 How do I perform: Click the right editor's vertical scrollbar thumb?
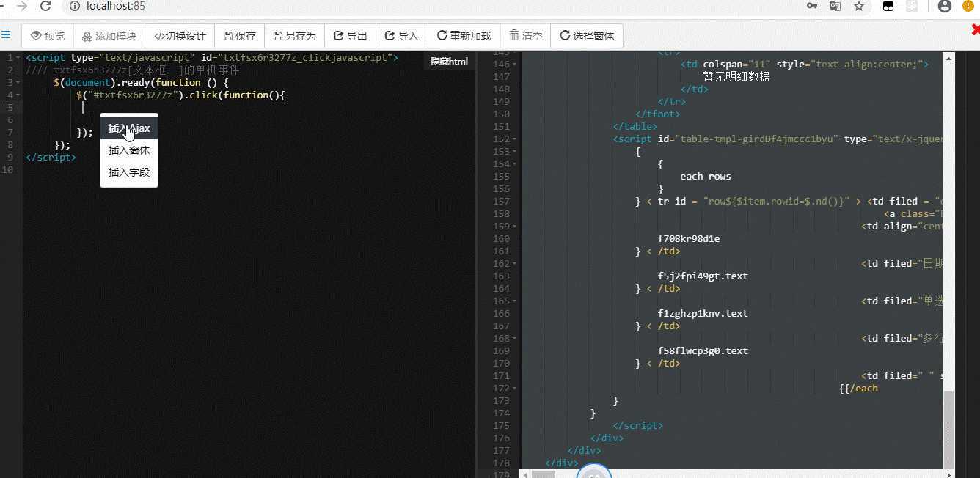[948, 429]
